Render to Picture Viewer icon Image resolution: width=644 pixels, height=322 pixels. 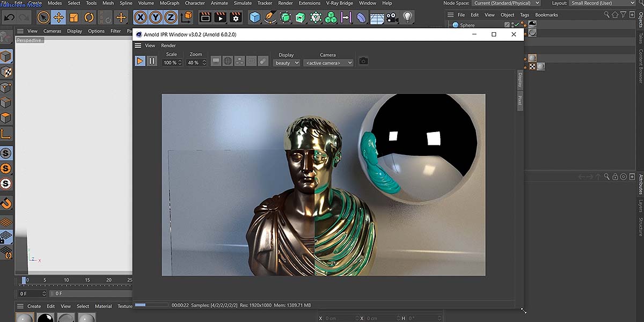click(220, 18)
